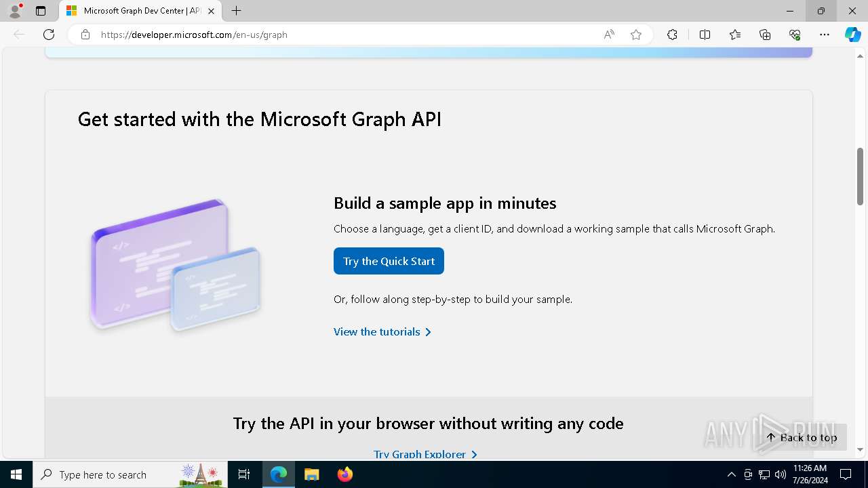Add this page to favorites
This screenshot has height=488, width=868.
(636, 35)
